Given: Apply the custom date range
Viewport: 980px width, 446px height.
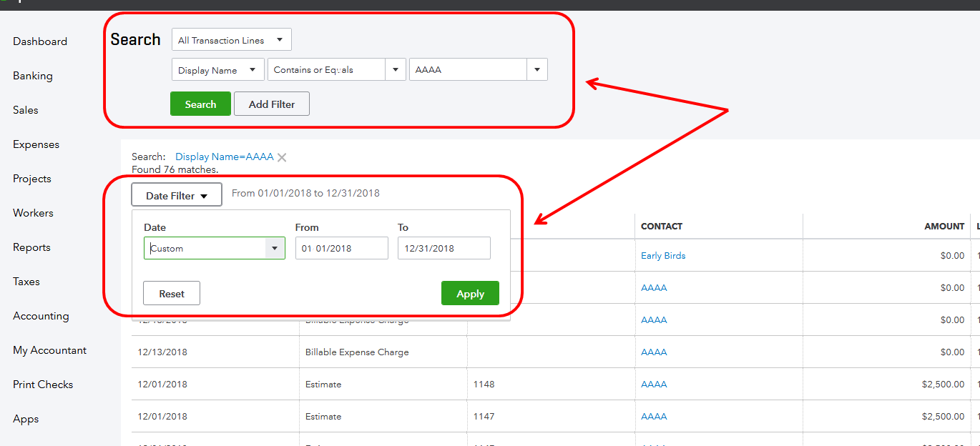Looking at the screenshot, I should pos(470,293).
